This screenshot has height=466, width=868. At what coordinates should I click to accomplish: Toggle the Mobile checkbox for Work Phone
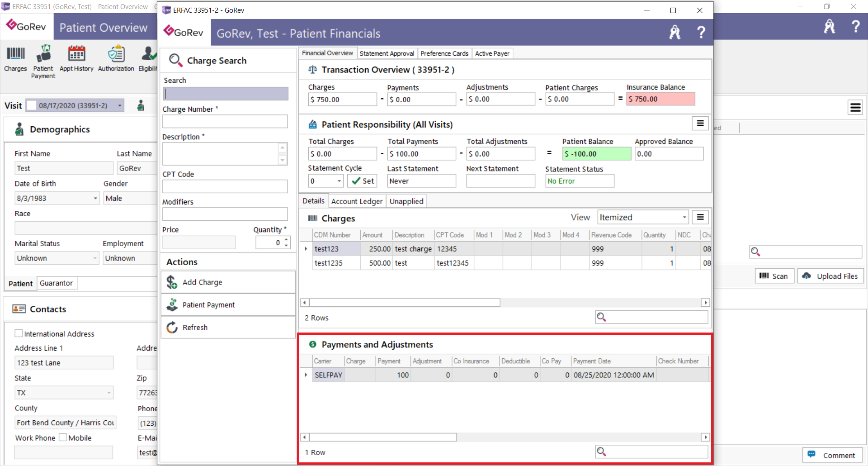click(x=63, y=437)
